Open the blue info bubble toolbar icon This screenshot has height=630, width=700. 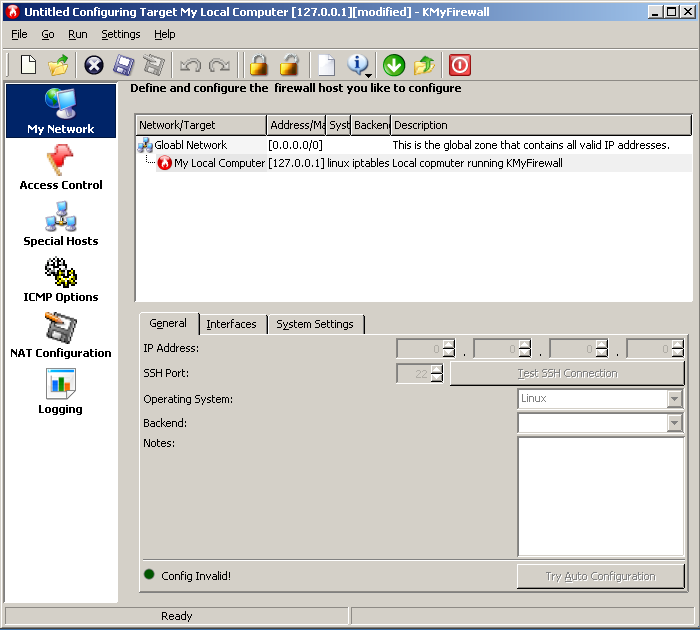(x=358, y=65)
